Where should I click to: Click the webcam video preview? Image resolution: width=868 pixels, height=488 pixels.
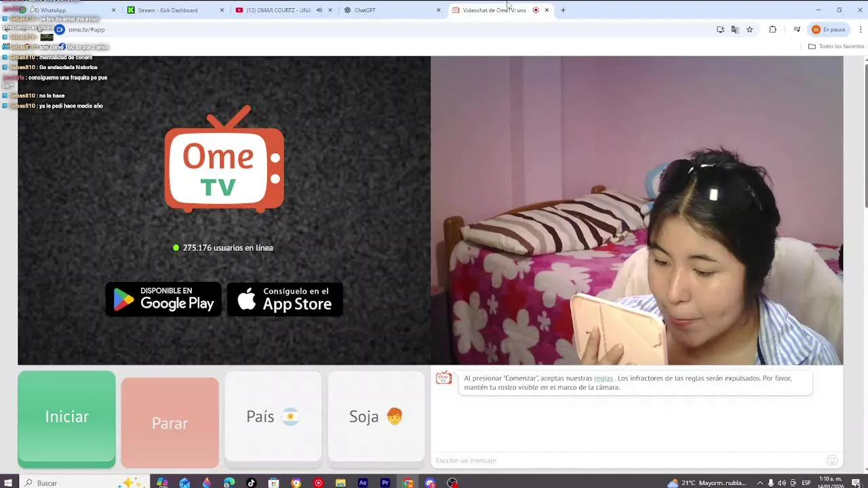[637, 211]
